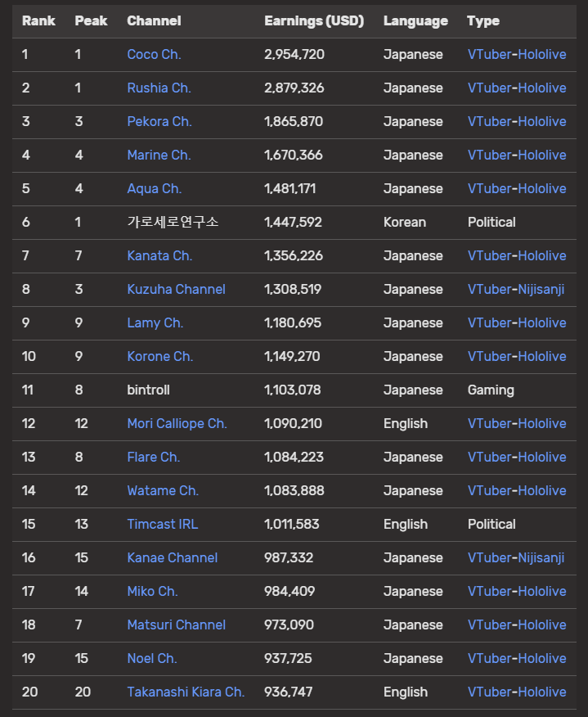Viewport: 588px width, 717px height.
Task: Click Political type in Timcast IRL row
Action: pyautogui.click(x=491, y=524)
